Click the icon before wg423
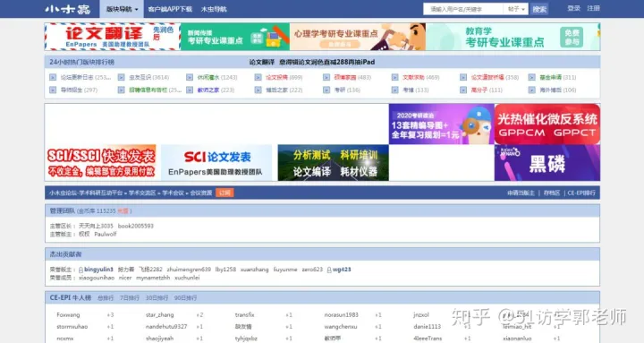 pos(329,270)
